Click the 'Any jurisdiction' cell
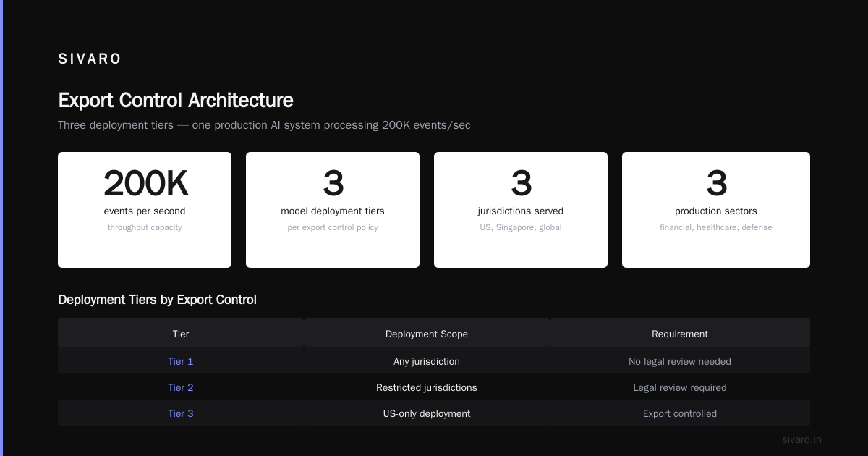The image size is (868, 456). click(427, 361)
